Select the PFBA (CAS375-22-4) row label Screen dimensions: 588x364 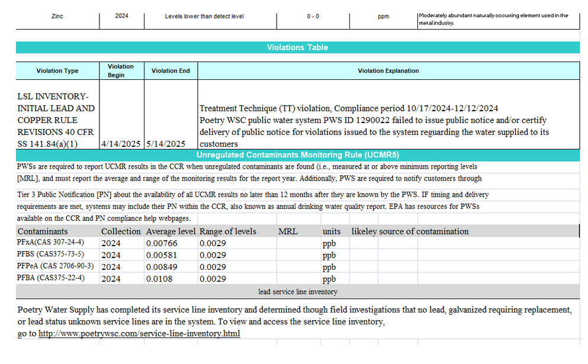pyautogui.click(x=50, y=278)
